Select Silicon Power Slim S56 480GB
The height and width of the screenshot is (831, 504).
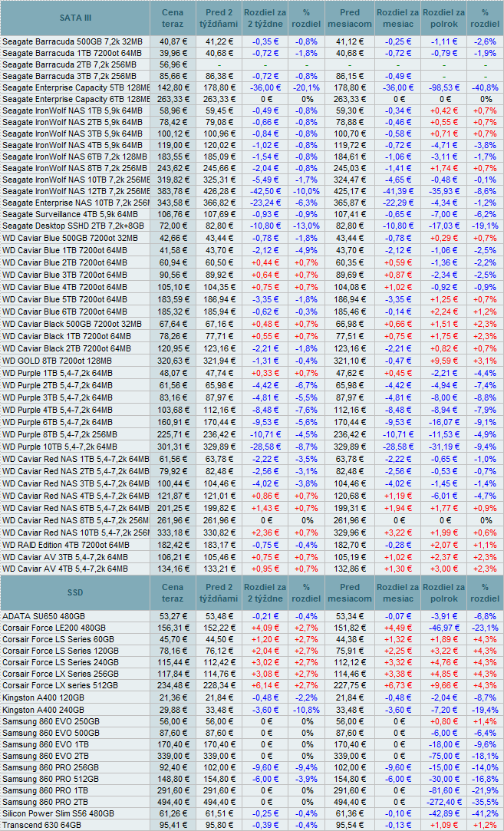click(x=58, y=813)
